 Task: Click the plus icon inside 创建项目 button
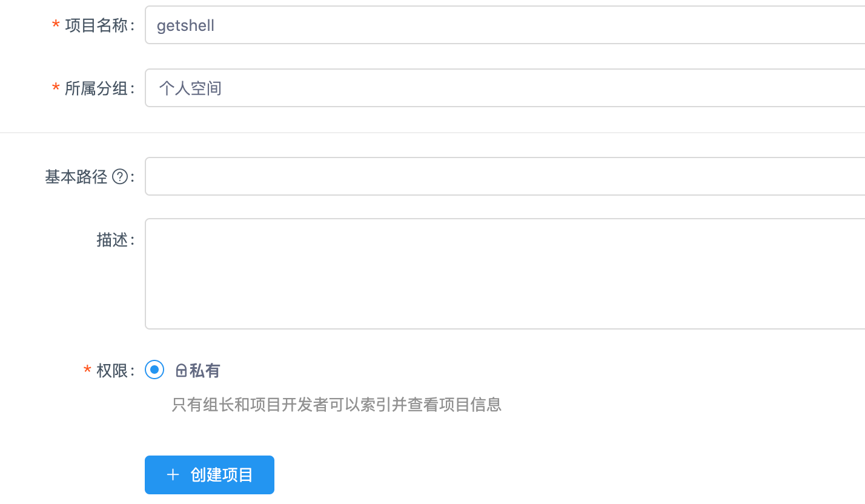[x=173, y=474]
